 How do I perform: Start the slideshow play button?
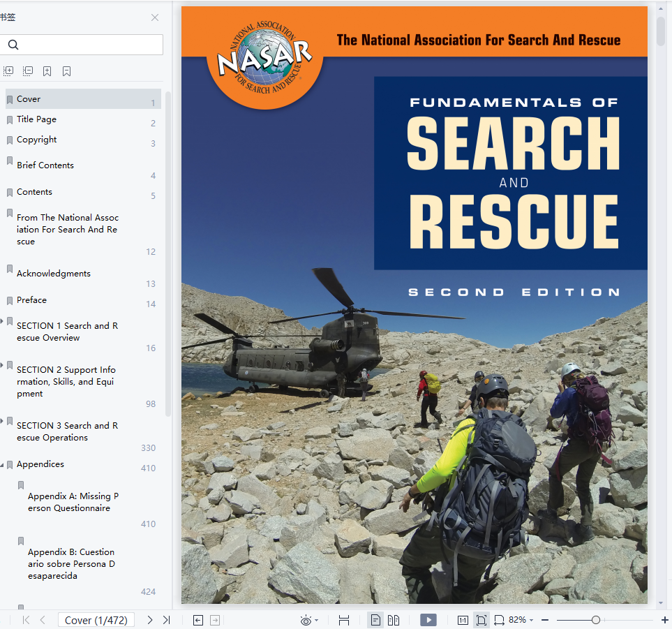click(x=428, y=620)
